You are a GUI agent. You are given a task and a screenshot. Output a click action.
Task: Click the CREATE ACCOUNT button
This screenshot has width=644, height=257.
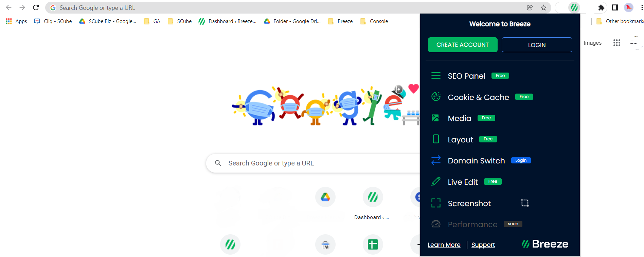pyautogui.click(x=463, y=45)
